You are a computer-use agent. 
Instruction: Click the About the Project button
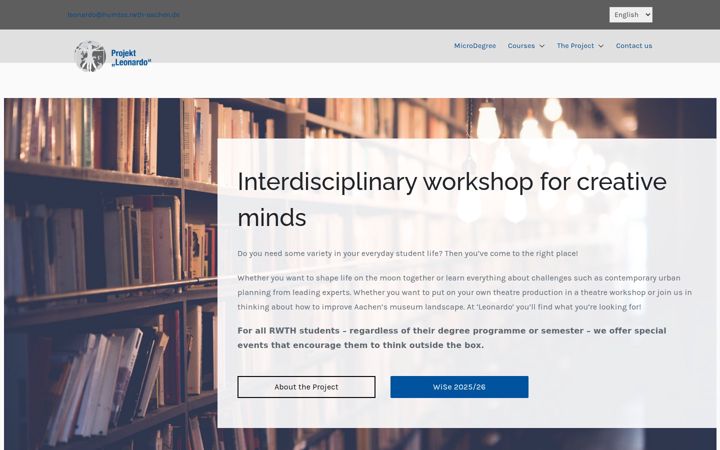(306, 387)
